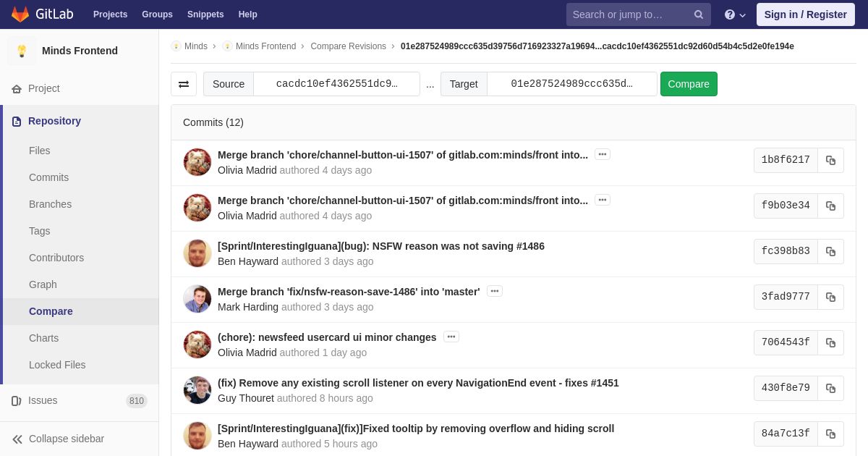Click the GitLab logo icon
Viewport: 868px width, 456px height.
pos(20,14)
